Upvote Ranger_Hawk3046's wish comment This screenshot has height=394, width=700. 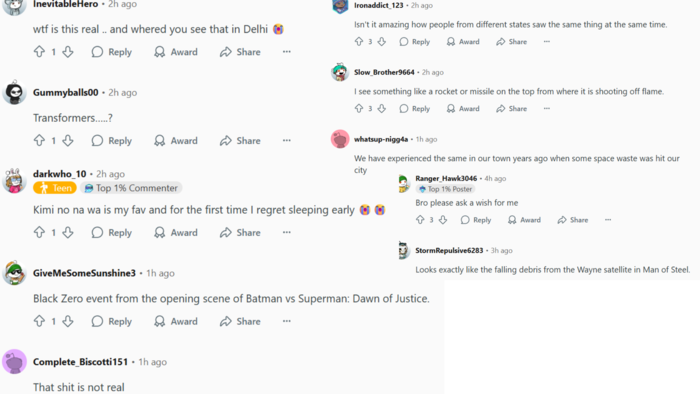(x=420, y=220)
